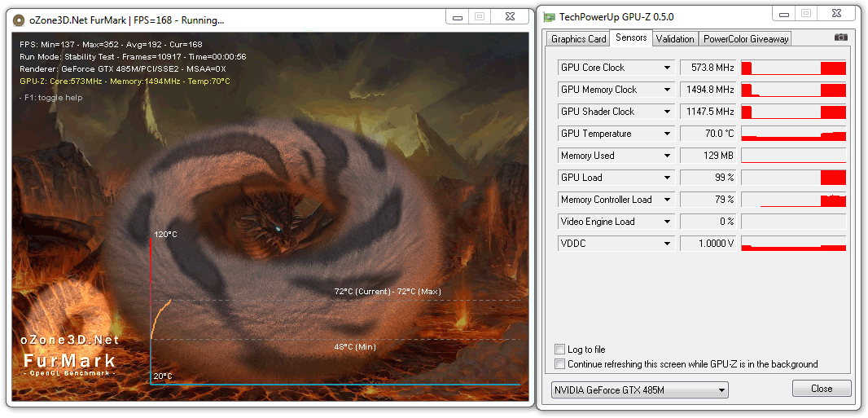868x418 pixels.
Task: Open the GPU Load sensor dropdown
Action: (x=667, y=178)
